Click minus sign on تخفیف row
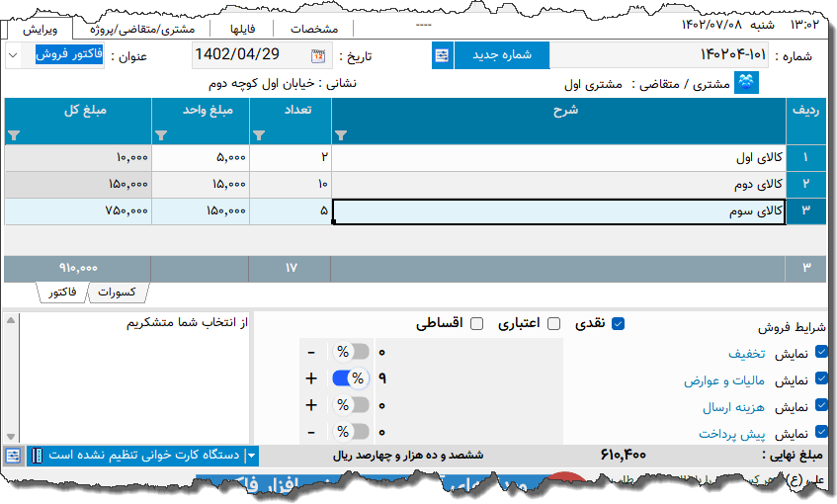The height and width of the screenshot is (504, 837). click(311, 353)
